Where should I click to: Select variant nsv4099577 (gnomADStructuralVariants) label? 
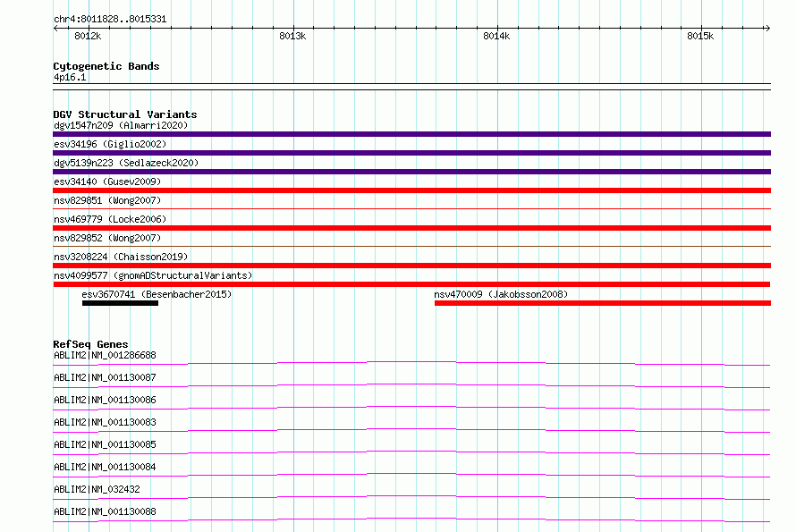(x=153, y=275)
